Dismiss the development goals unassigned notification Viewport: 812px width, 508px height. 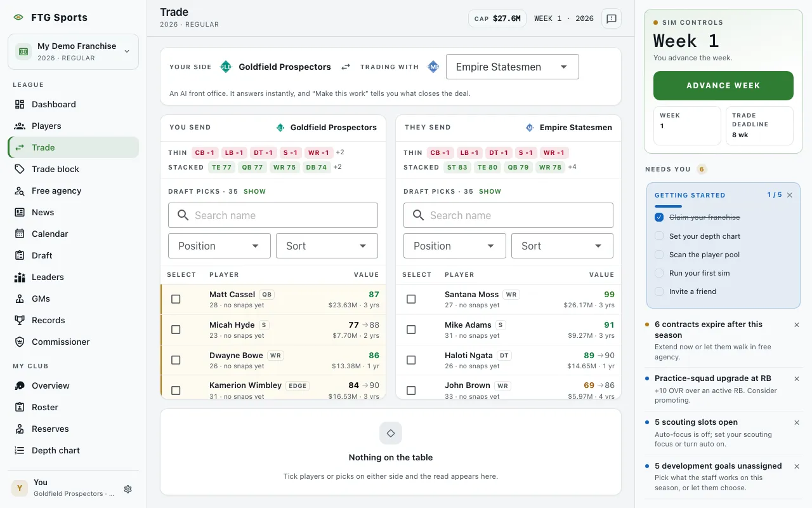(x=797, y=466)
